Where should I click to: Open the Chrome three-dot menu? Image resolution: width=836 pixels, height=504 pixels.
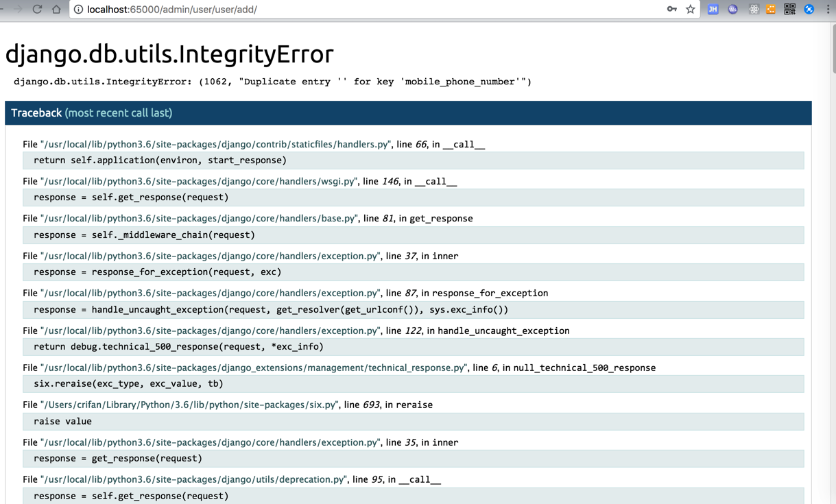coord(828,9)
